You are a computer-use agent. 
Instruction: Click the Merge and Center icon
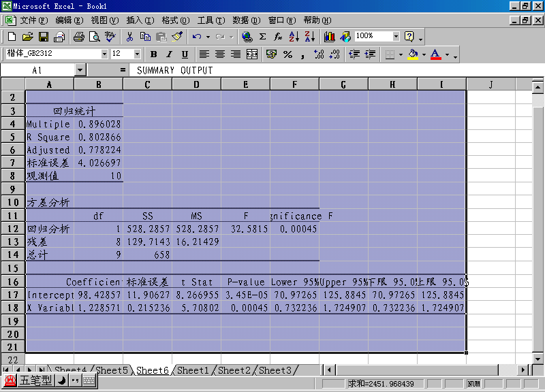click(252, 54)
